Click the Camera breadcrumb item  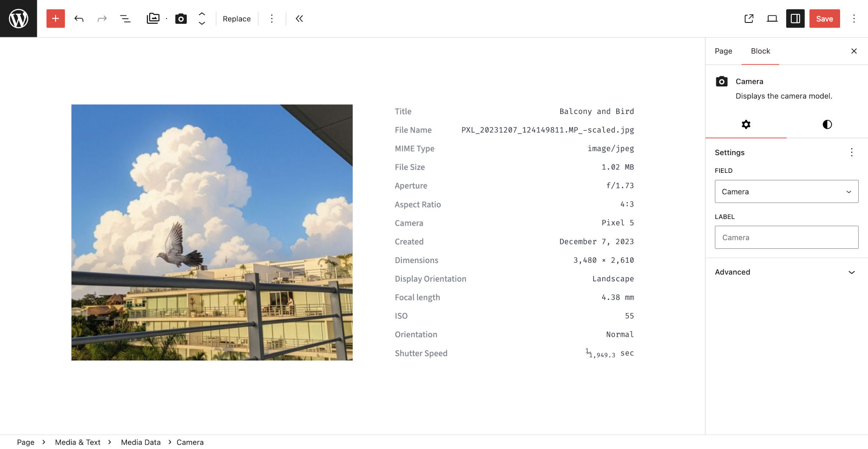(190, 442)
